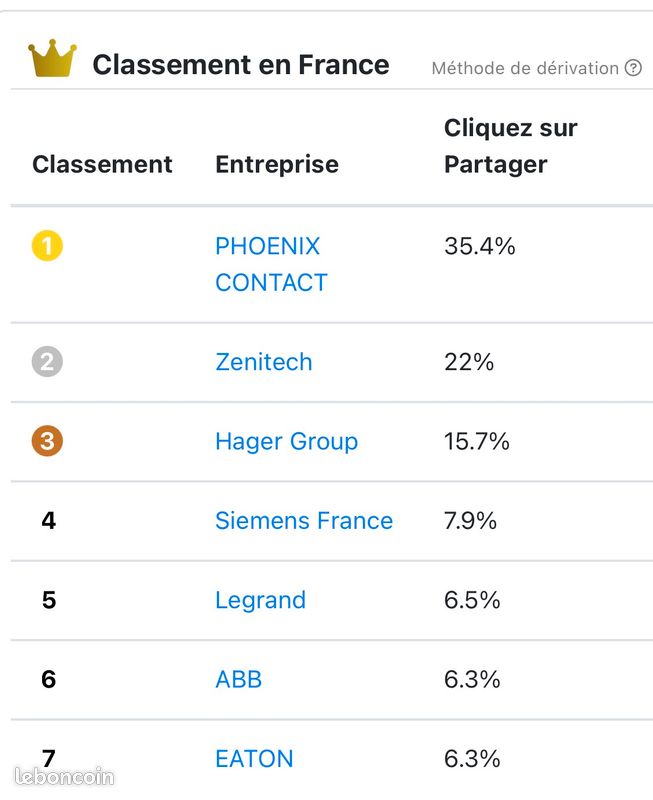This screenshot has height=800, width=653.
Task: Open the PHOENIX CONTACT company link
Action: tap(271, 264)
